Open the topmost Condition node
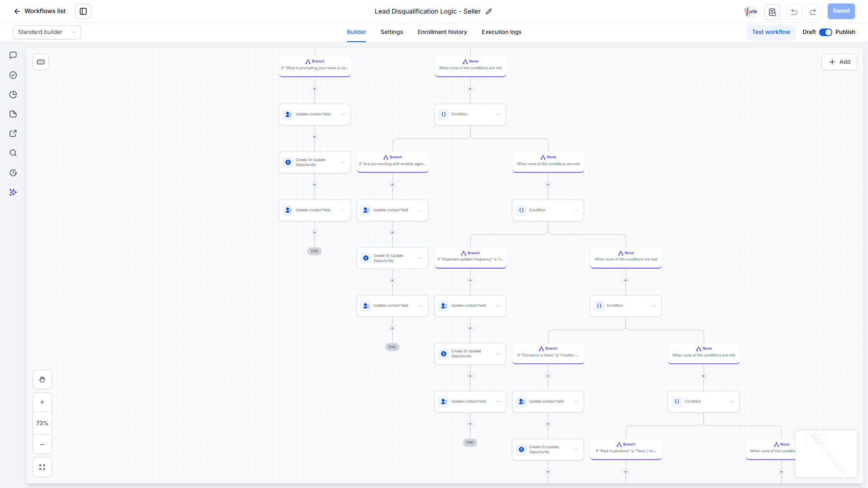The height and width of the screenshot is (488, 868). click(470, 114)
